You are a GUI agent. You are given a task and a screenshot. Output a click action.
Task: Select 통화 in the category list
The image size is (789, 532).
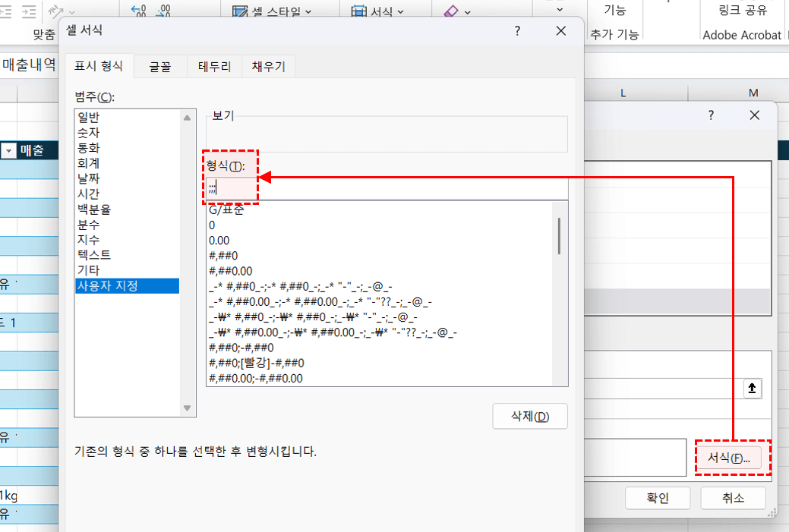[88, 148]
